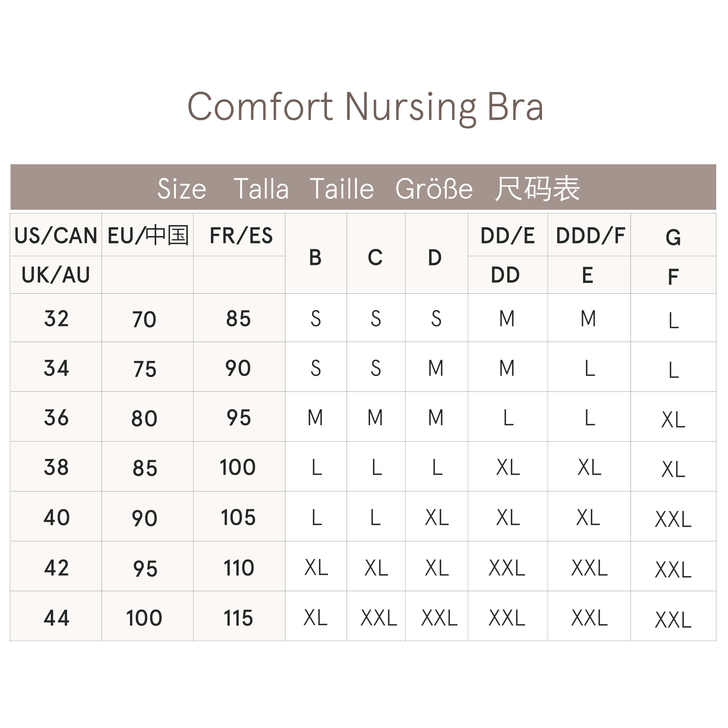Click EU size 70 cell
The width and height of the screenshot is (728, 728).
144,319
